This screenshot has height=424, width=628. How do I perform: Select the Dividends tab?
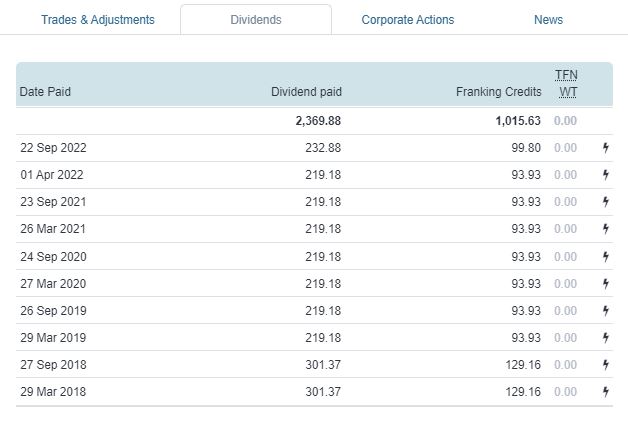tap(256, 20)
